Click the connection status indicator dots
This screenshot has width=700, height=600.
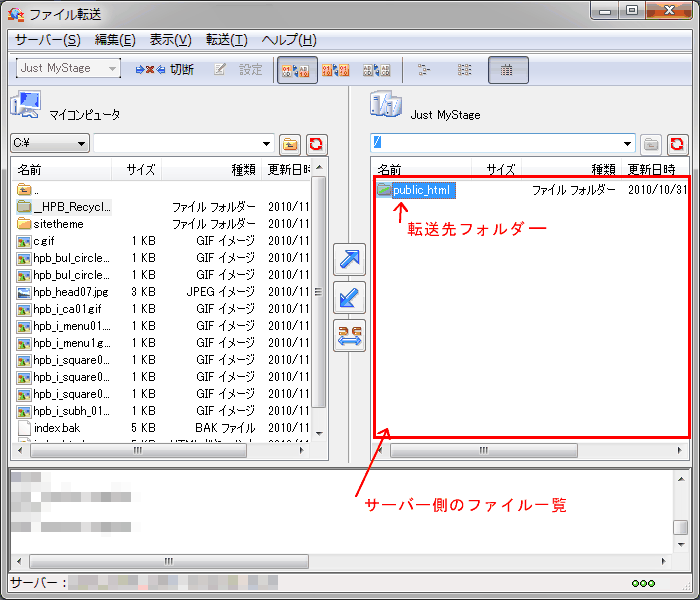tap(643, 583)
